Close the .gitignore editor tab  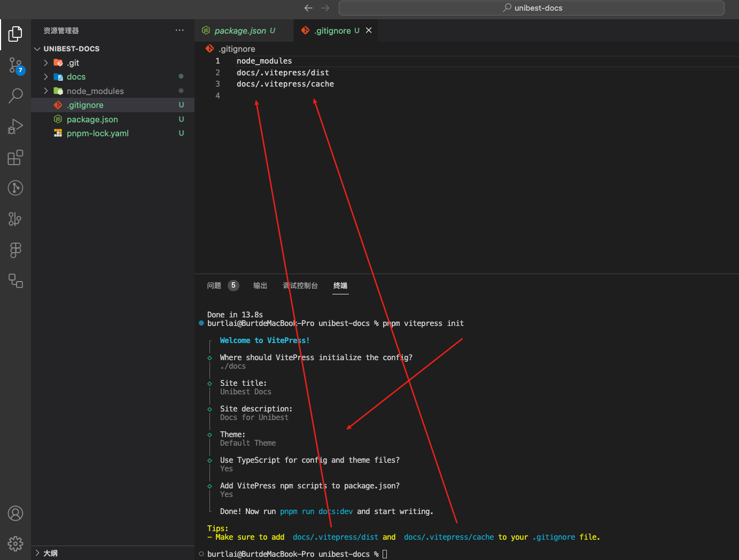(x=369, y=30)
